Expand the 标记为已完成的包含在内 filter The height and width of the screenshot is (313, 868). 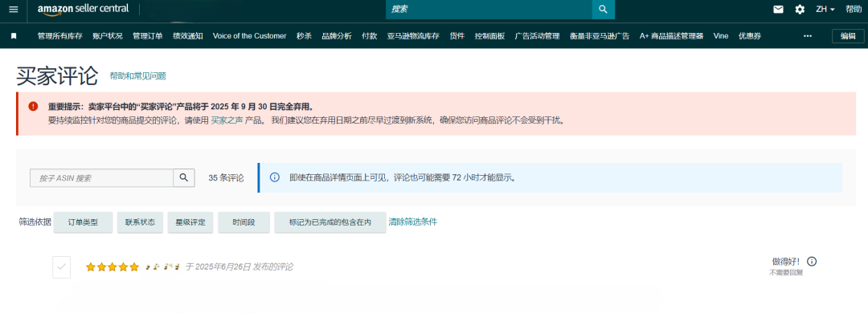click(330, 222)
